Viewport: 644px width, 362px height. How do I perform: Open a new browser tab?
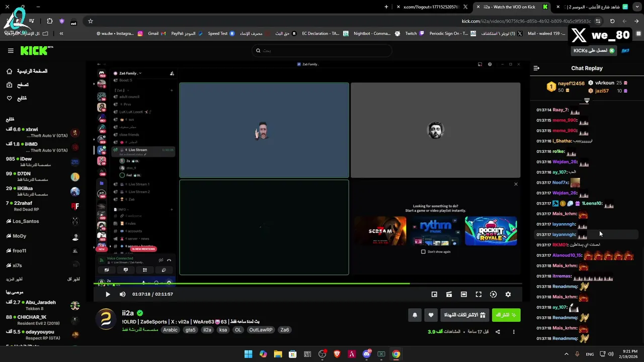386,7
